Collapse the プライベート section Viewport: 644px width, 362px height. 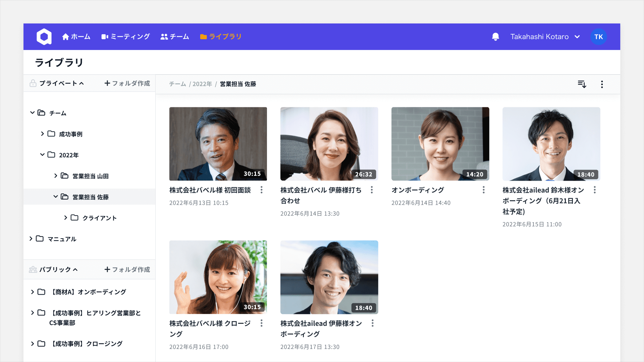[82, 83]
